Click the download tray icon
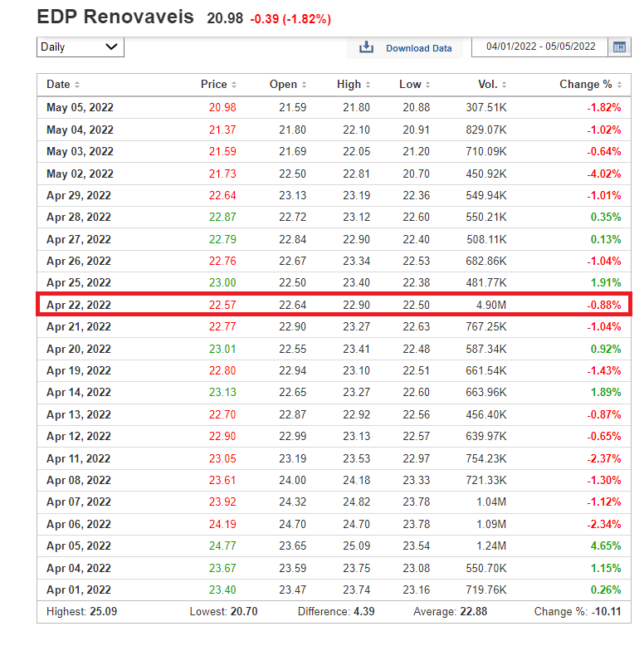The width and height of the screenshot is (644, 646). point(366,47)
